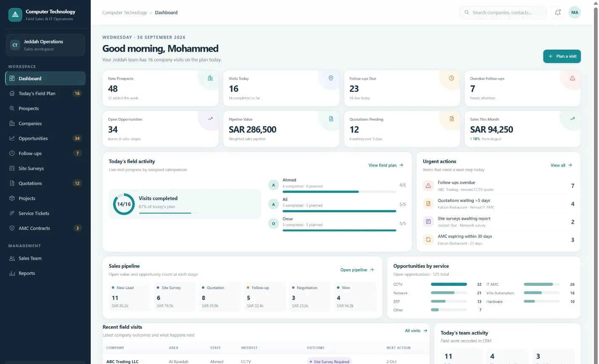Click the Site surveys awaiting report icon
Image resolution: width=599 pixels, height=364 pixels.
click(428, 222)
